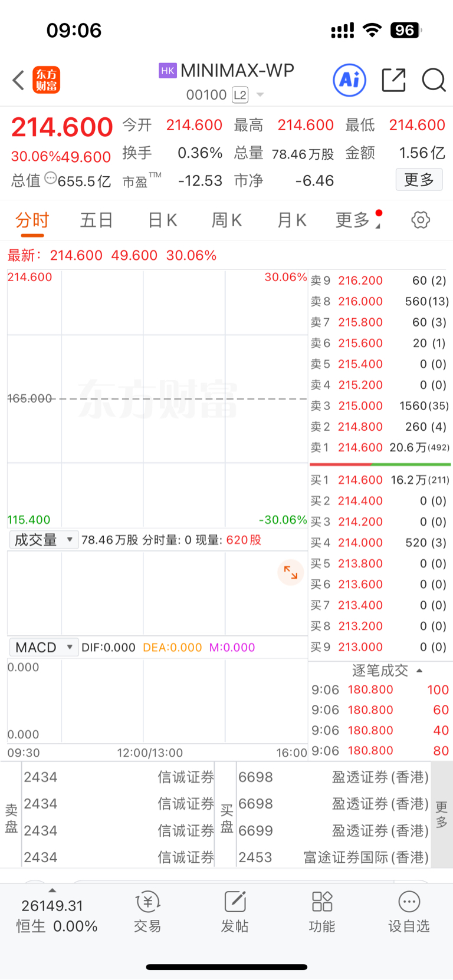Select the 卖8 216.000 order row
Viewport: 453px width, 980px height.
380,302
